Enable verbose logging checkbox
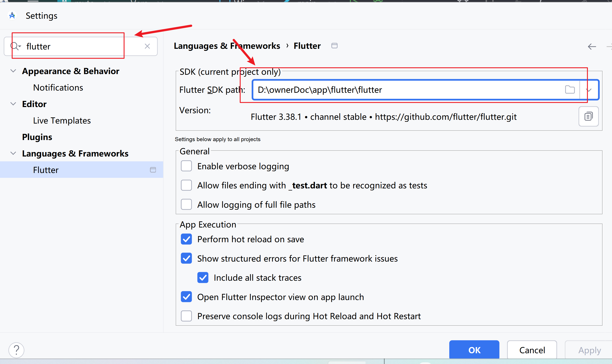 186,166
